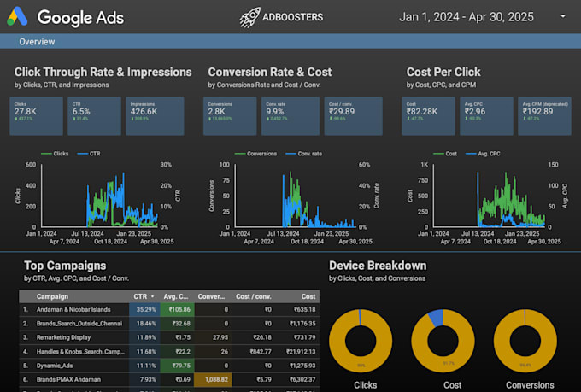Sort table by Cost / conv. column header
Viewport: 581px width, 392px height.
pyautogui.click(x=254, y=296)
